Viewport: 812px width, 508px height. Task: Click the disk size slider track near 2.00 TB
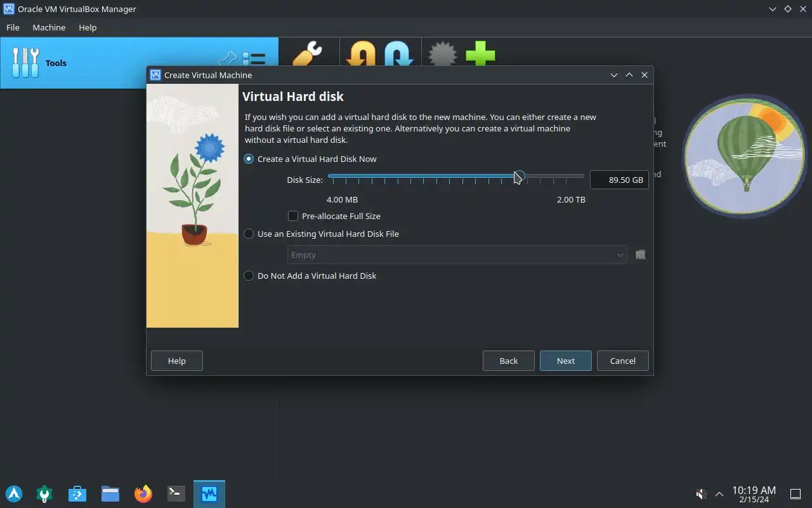tap(580, 176)
